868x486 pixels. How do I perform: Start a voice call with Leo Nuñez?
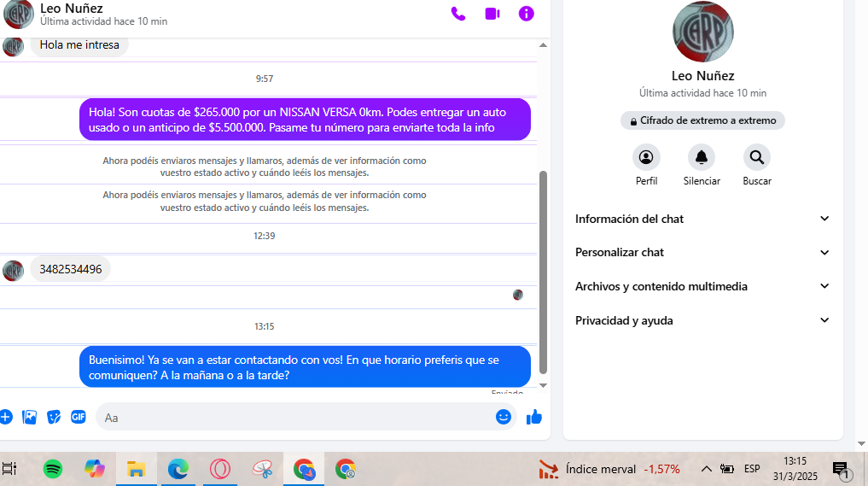(x=458, y=14)
